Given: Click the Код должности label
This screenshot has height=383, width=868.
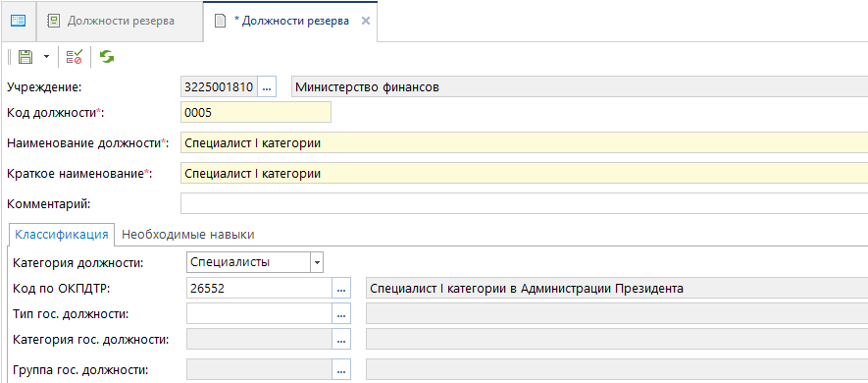Looking at the screenshot, I should [x=54, y=113].
